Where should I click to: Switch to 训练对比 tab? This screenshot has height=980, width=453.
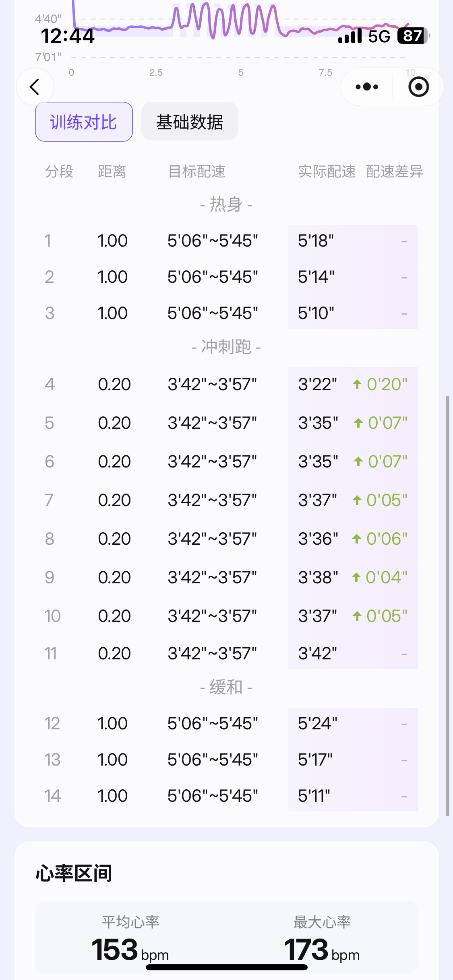(84, 122)
